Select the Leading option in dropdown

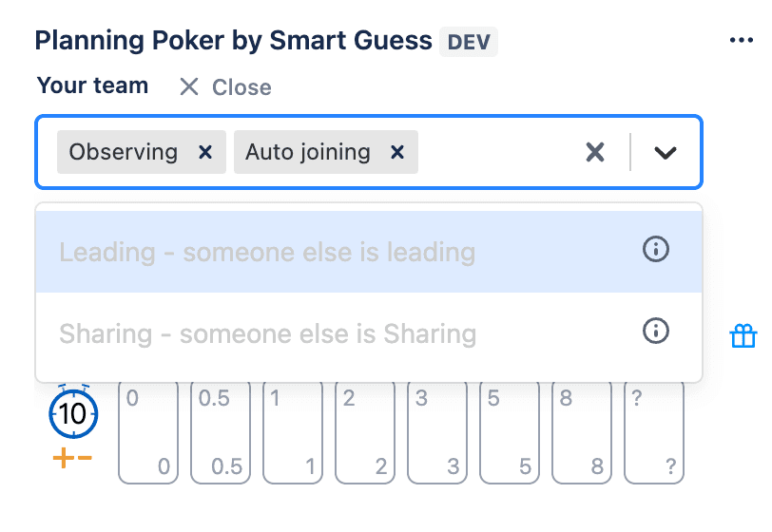[267, 253]
